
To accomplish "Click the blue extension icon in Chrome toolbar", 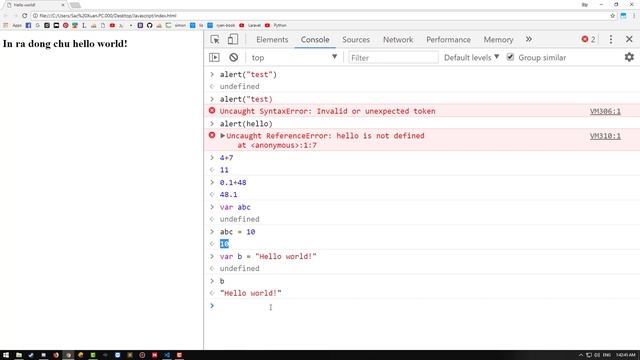I will point(623,16).
